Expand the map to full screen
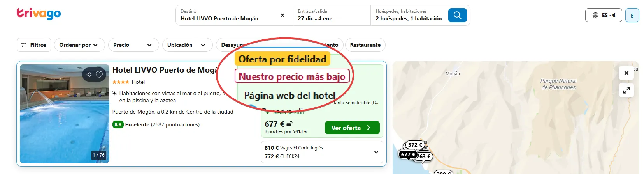The height and width of the screenshot is (174, 644). point(626,90)
